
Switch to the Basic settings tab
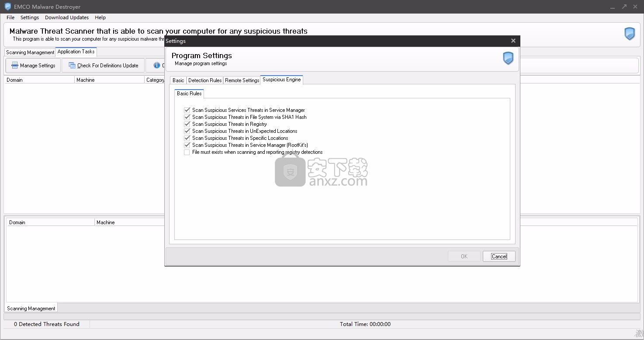(x=178, y=80)
